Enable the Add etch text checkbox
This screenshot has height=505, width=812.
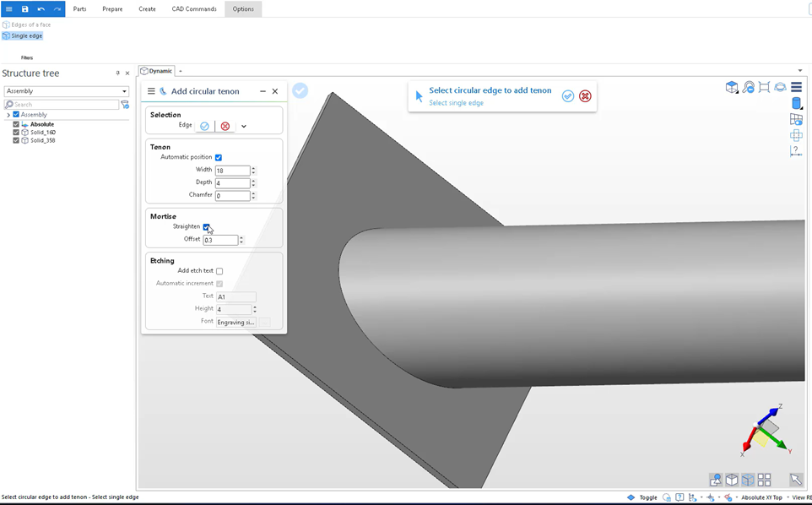[219, 271]
